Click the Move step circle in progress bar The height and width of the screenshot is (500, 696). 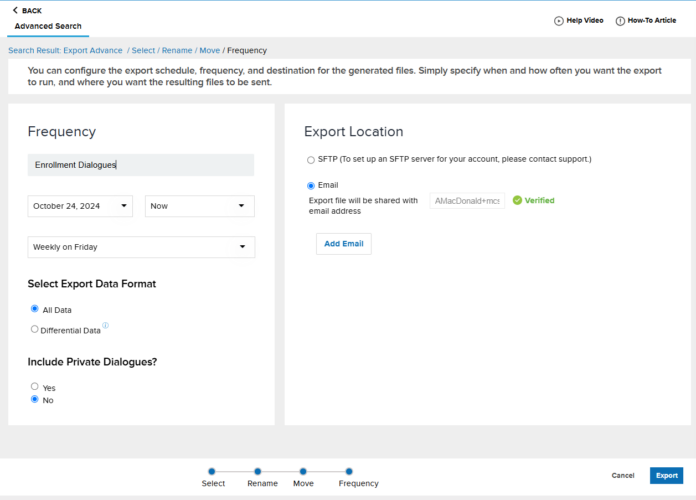tap(303, 471)
